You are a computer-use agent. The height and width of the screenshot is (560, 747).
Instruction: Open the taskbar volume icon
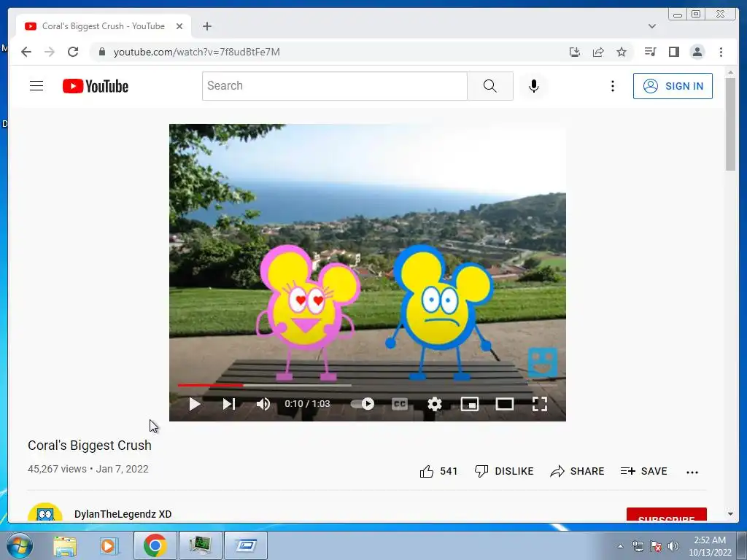pos(673,546)
